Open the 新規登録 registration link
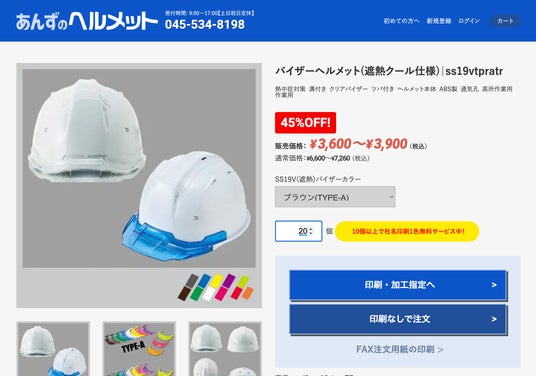 pyautogui.click(x=439, y=21)
